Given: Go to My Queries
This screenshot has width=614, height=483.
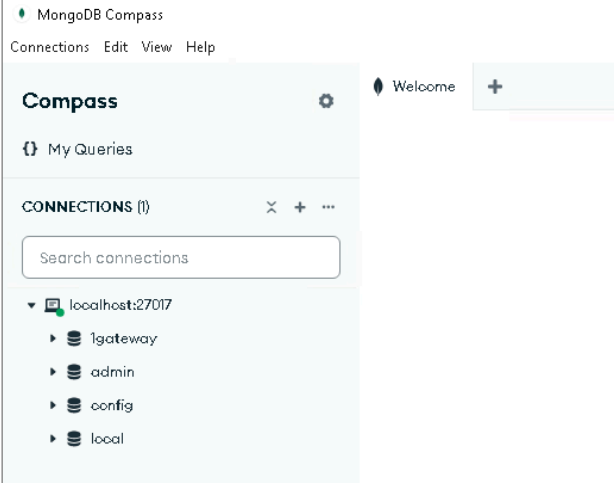Looking at the screenshot, I should click(77, 150).
